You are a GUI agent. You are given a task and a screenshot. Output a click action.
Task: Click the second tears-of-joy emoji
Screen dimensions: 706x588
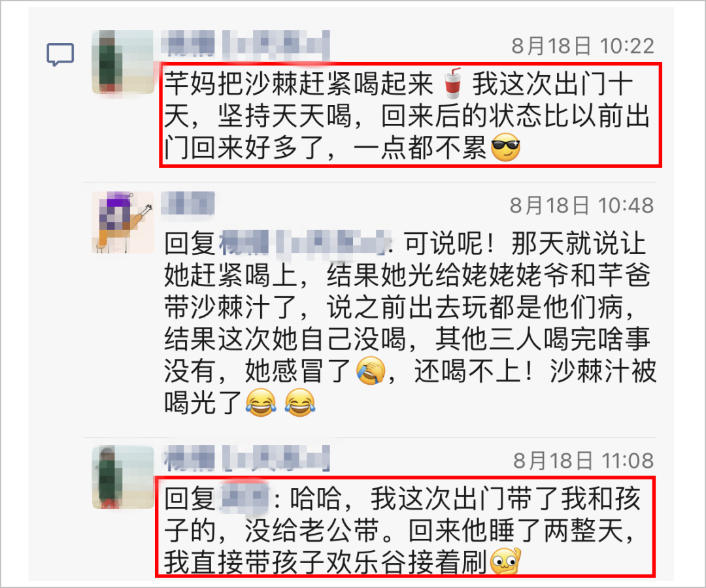tap(300, 402)
